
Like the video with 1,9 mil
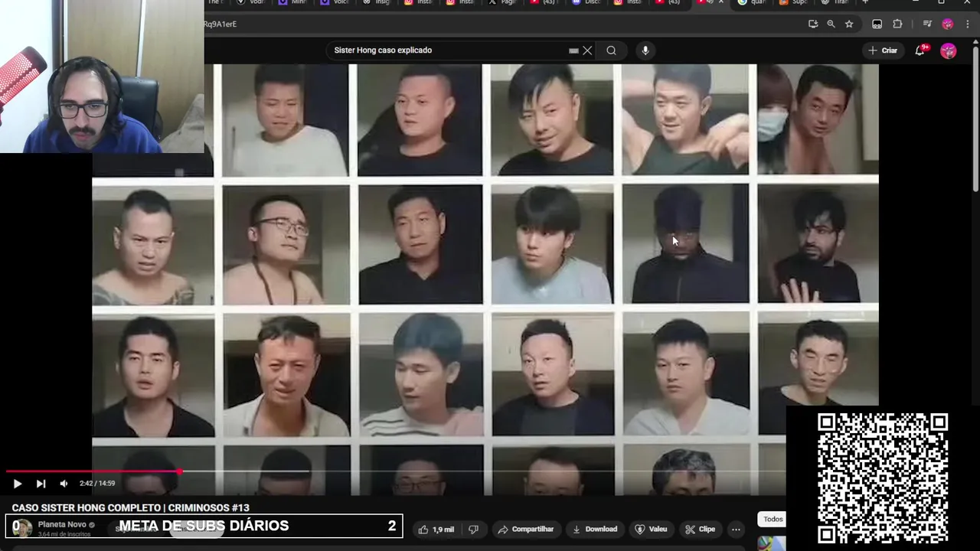[436, 529]
